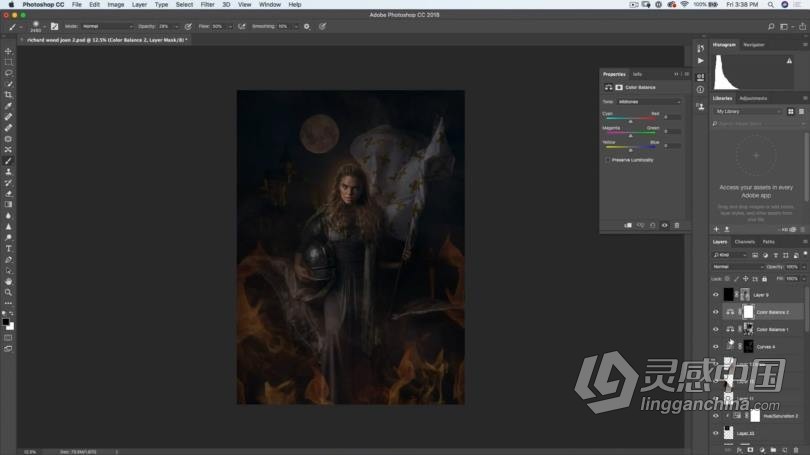
Task: Open the layer filter Kind dropdown
Action: (x=730, y=255)
